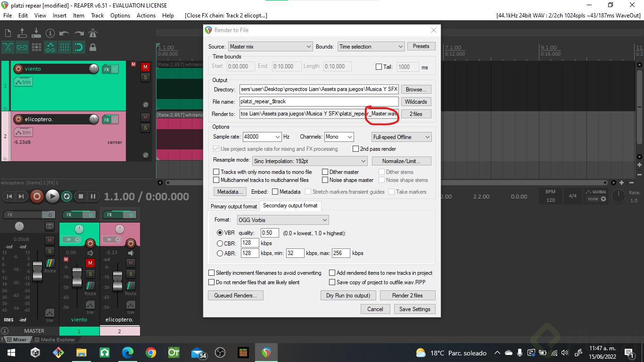The height and width of the screenshot is (362, 644).
Task: Click the Wildcards button
Action: pyautogui.click(x=416, y=101)
